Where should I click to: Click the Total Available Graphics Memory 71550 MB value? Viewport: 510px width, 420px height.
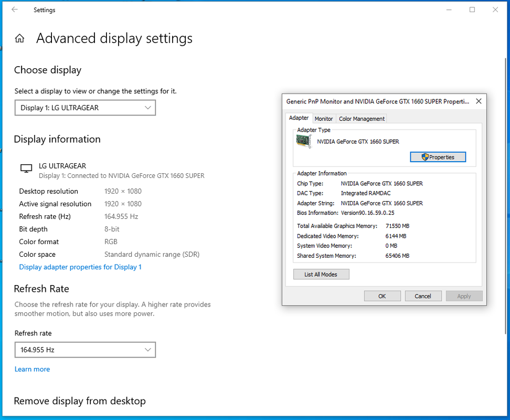tap(398, 226)
